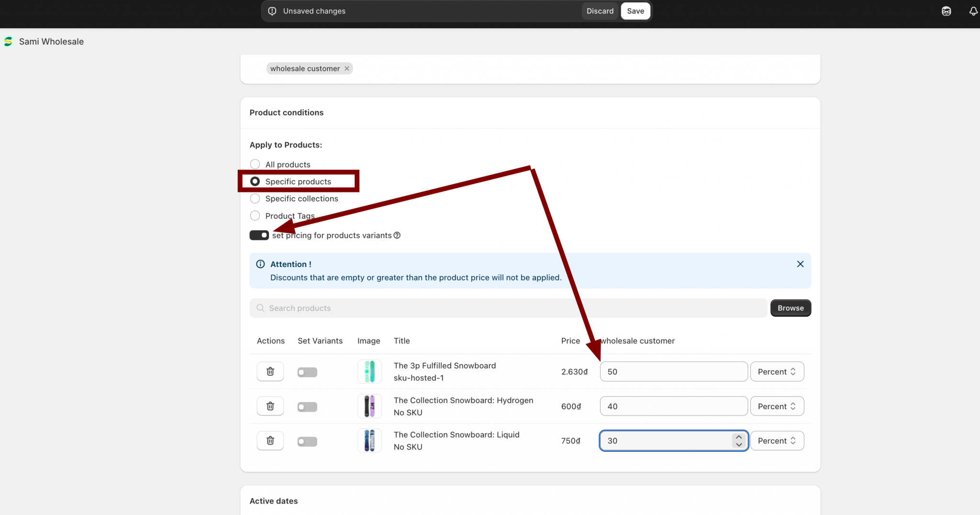Click trash icon for Hydrogen snowboard
The height and width of the screenshot is (515, 980).
click(x=270, y=406)
